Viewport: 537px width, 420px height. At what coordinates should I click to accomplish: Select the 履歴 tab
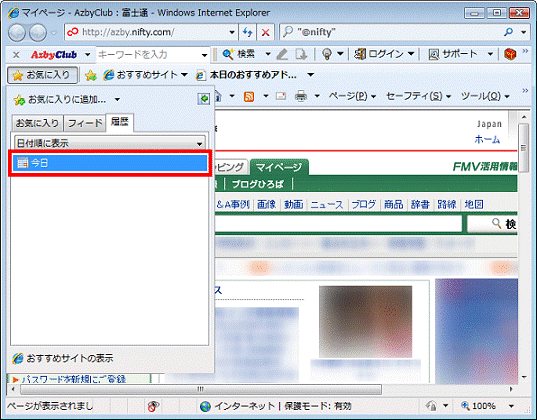point(119,122)
